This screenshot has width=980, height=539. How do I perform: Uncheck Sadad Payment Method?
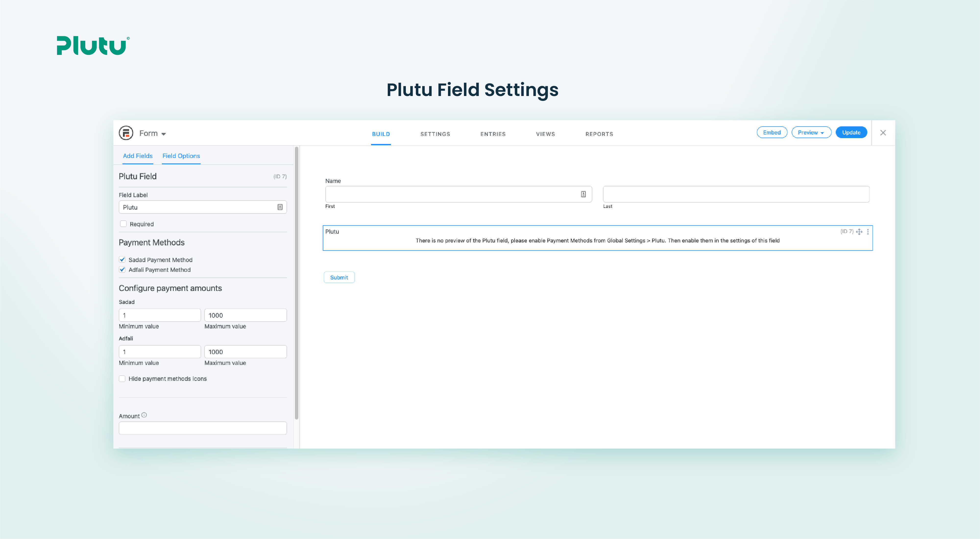coord(122,260)
